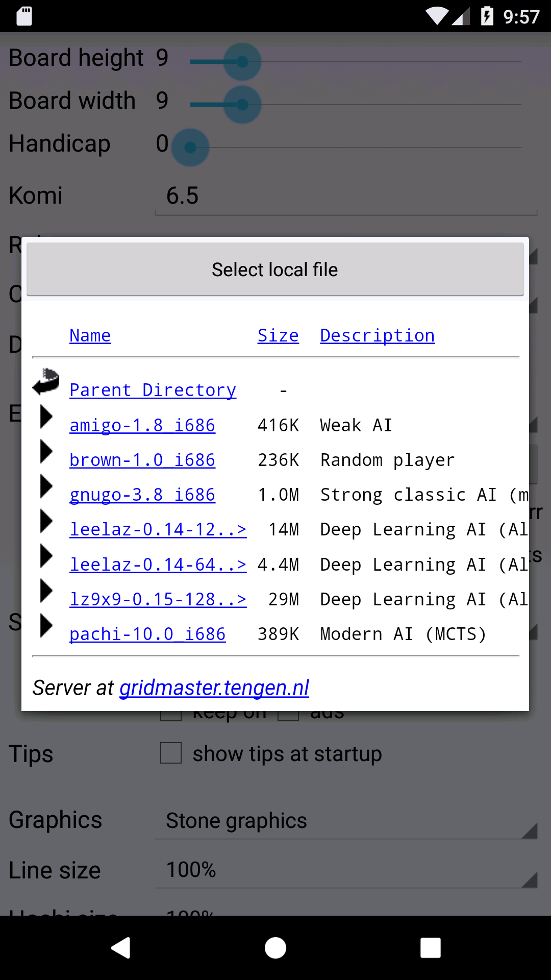Open the Line size 100% dropdown
Viewport: 551px width, 980px height.
346,870
